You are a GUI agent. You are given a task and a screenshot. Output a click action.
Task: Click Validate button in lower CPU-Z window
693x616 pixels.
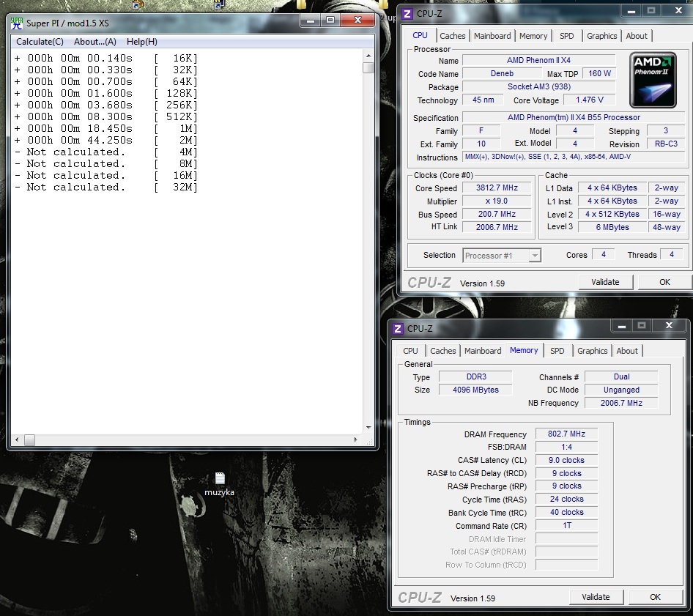596,597
